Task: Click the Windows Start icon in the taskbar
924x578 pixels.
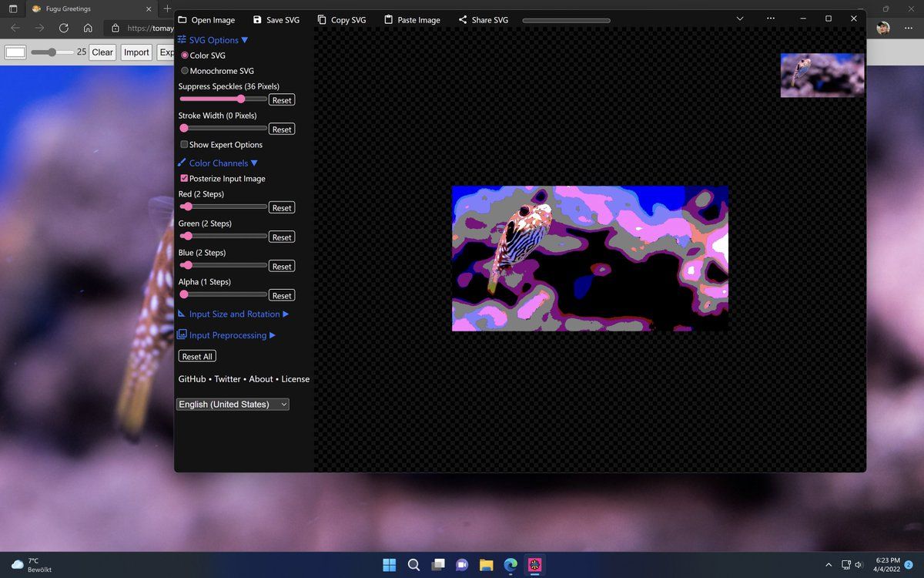Action: tap(390, 565)
